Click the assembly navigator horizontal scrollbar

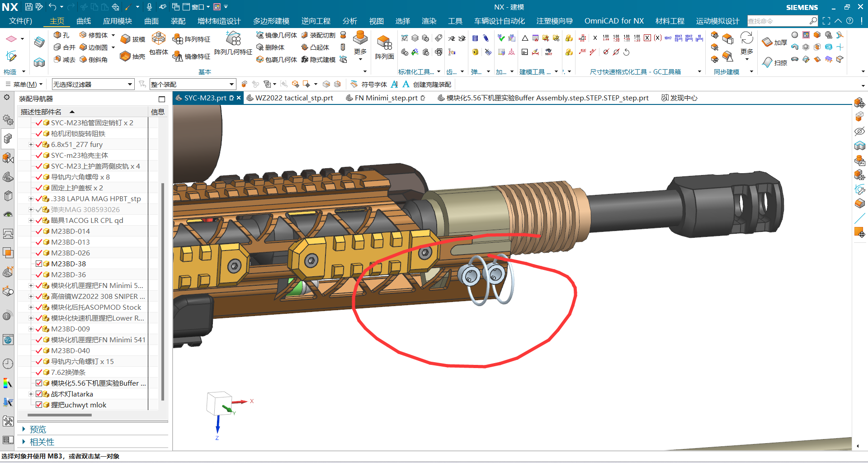[x=60, y=415]
